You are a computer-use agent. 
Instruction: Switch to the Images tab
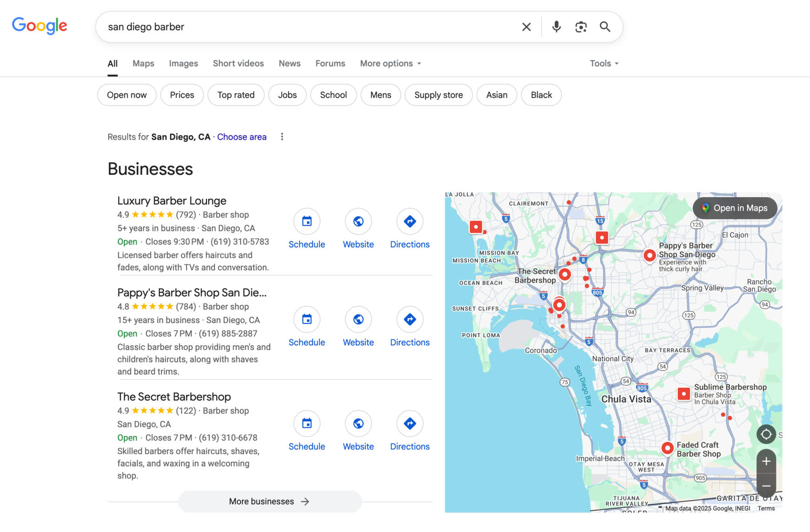pos(183,63)
